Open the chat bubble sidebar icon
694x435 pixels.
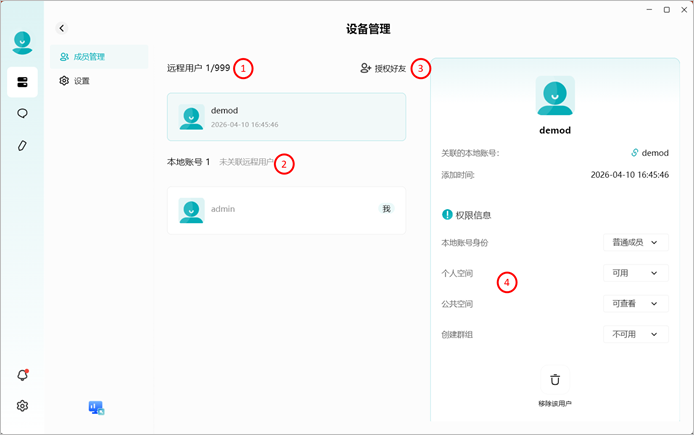click(x=22, y=114)
